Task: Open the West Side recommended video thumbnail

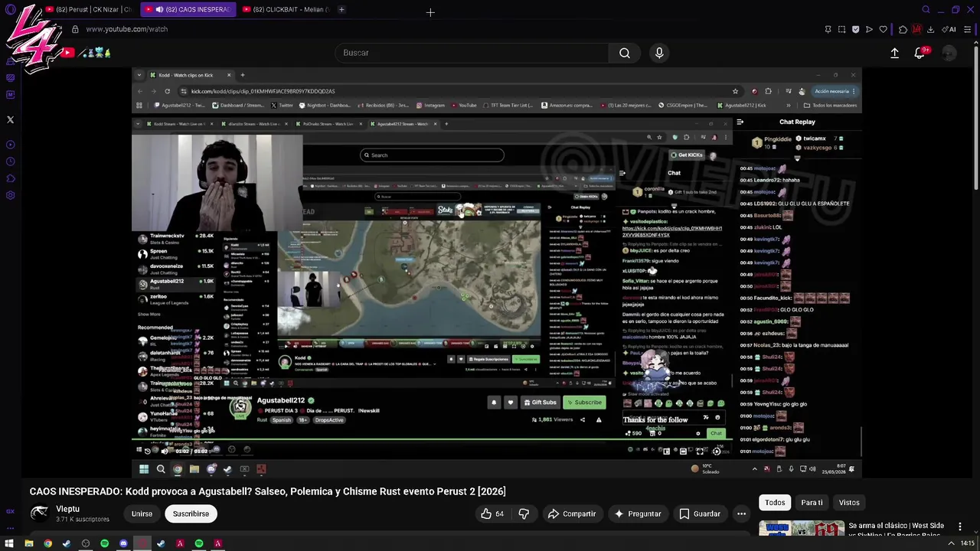Action: (801, 529)
